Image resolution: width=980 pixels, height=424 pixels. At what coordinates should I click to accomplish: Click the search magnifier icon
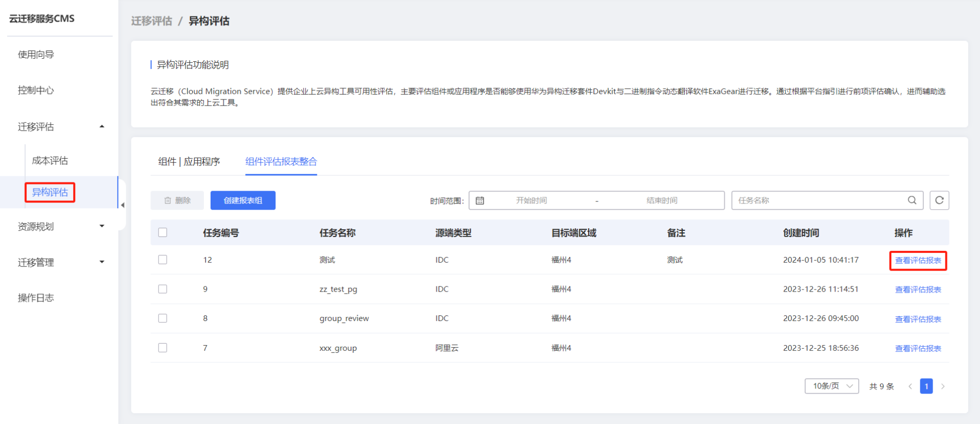pos(912,200)
